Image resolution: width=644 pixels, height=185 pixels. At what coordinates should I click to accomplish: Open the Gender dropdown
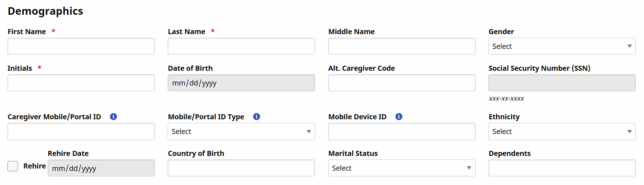[x=562, y=46]
